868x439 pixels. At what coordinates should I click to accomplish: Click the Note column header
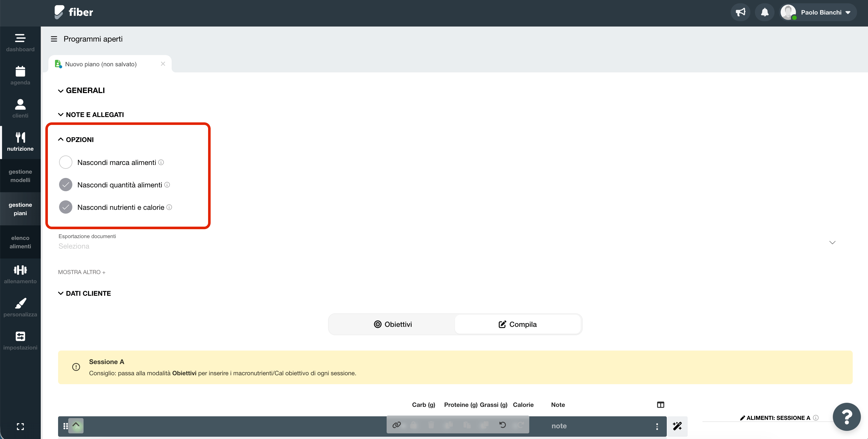(558, 405)
